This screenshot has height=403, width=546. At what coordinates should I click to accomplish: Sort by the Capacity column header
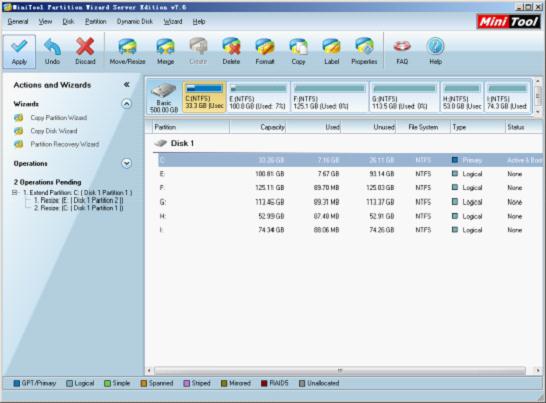[x=258, y=127]
